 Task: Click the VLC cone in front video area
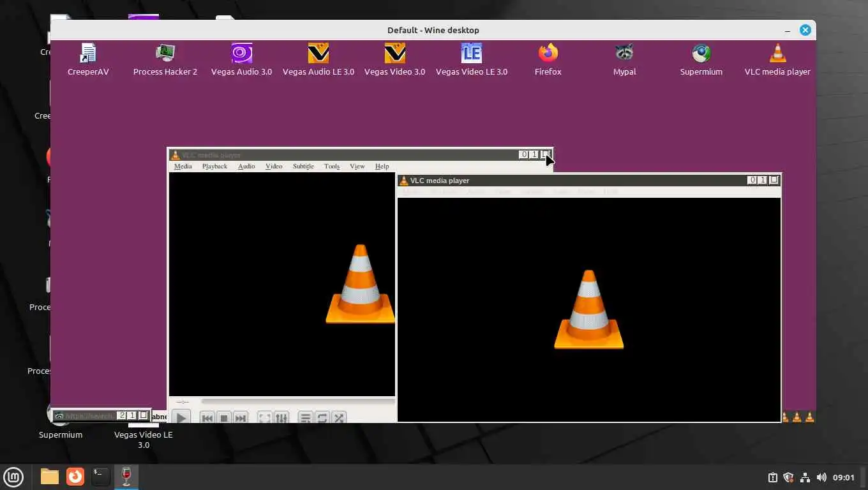588,309
